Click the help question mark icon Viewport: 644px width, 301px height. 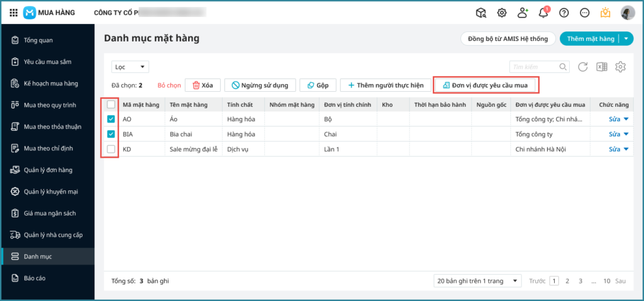pos(564,13)
